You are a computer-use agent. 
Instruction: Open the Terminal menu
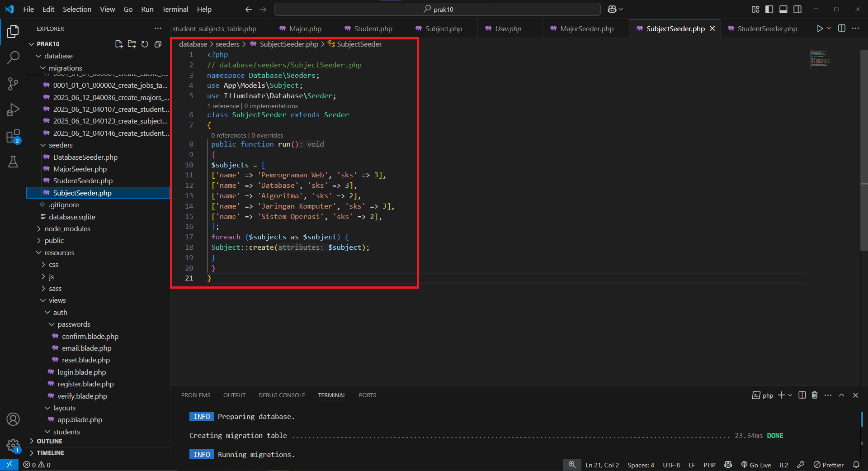tap(175, 9)
